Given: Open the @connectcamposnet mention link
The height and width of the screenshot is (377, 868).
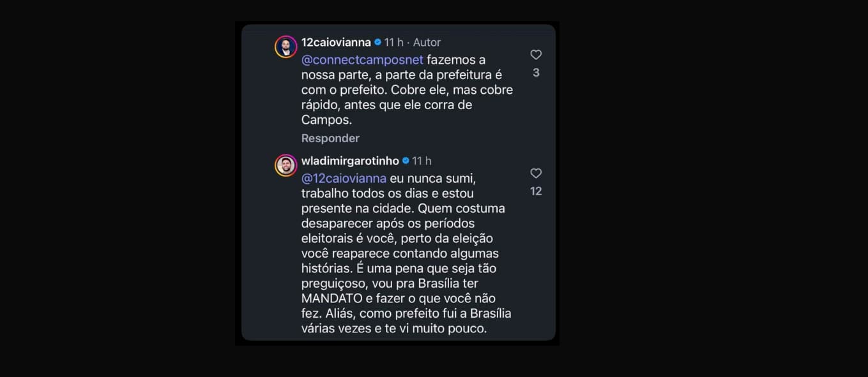Looking at the screenshot, I should point(362,59).
